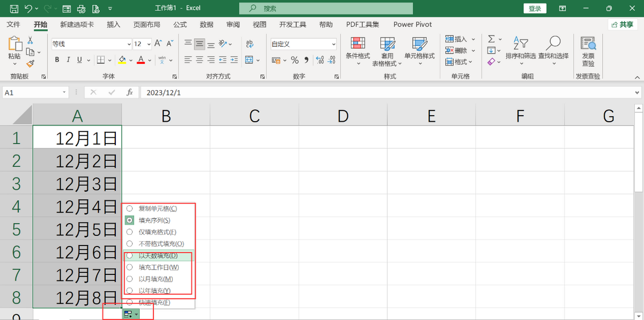Image resolution: width=644 pixels, height=320 pixels.
Task: Switch to the 页面布局 tab
Action: coord(147,25)
